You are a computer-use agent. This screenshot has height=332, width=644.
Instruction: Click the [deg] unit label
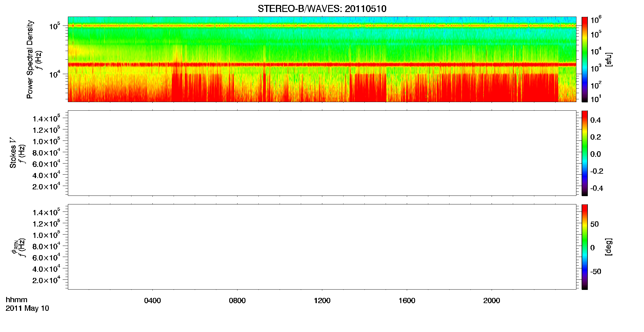click(609, 247)
